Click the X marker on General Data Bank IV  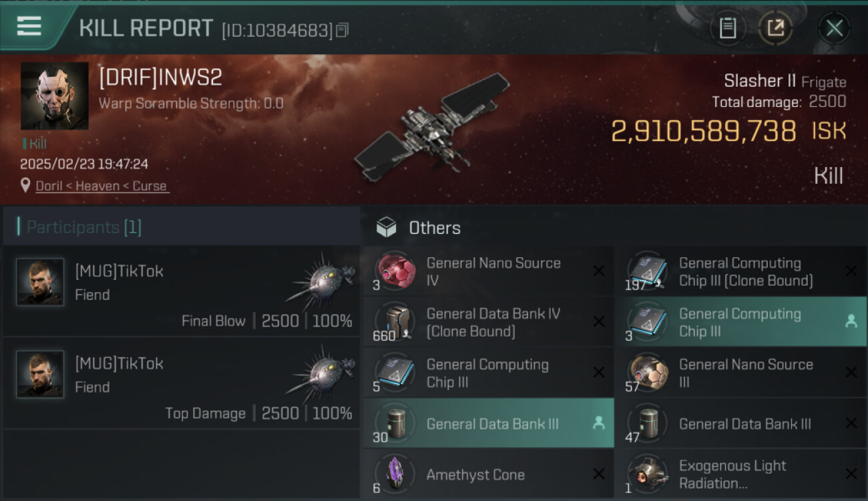[599, 322]
